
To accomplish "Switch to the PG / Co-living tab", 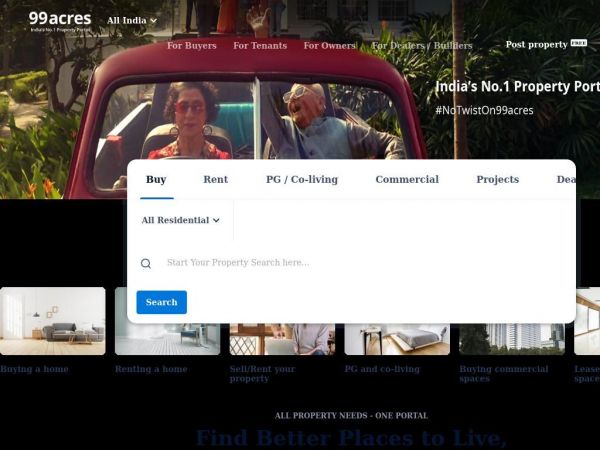I will pyautogui.click(x=302, y=180).
